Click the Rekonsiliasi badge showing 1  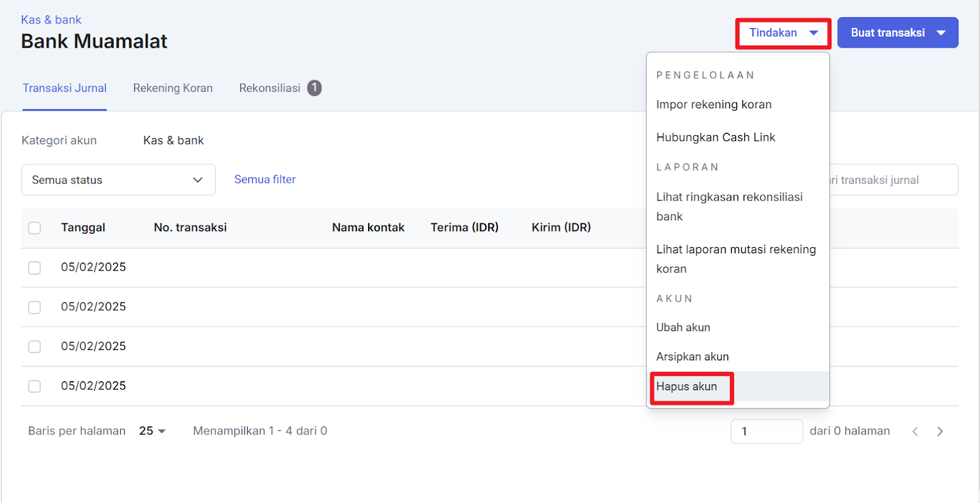[314, 88]
